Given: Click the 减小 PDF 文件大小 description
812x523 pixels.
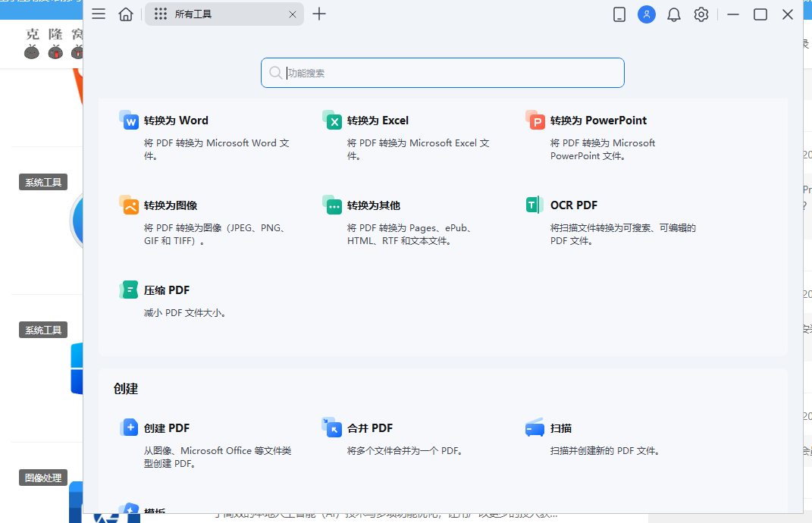Looking at the screenshot, I should (185, 313).
